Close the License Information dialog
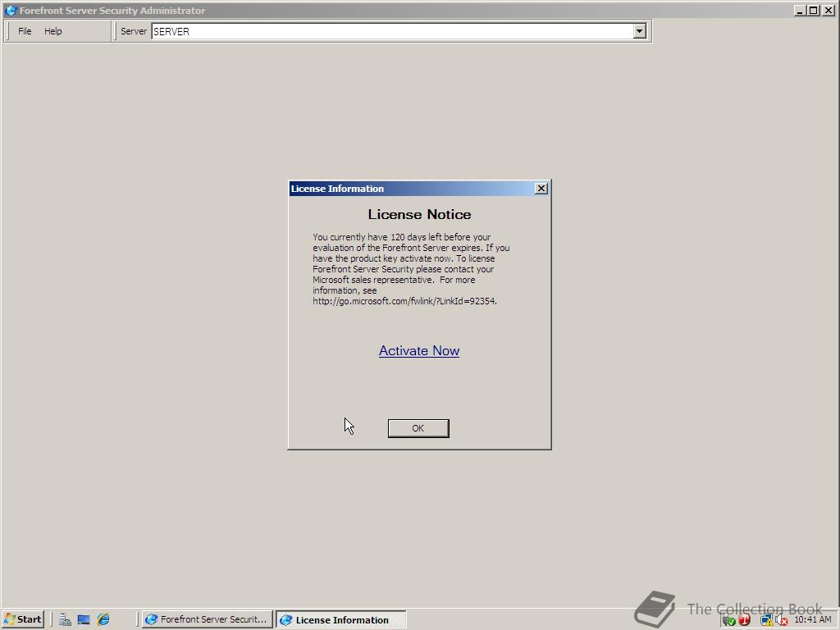This screenshot has width=840, height=630. pyautogui.click(x=541, y=188)
